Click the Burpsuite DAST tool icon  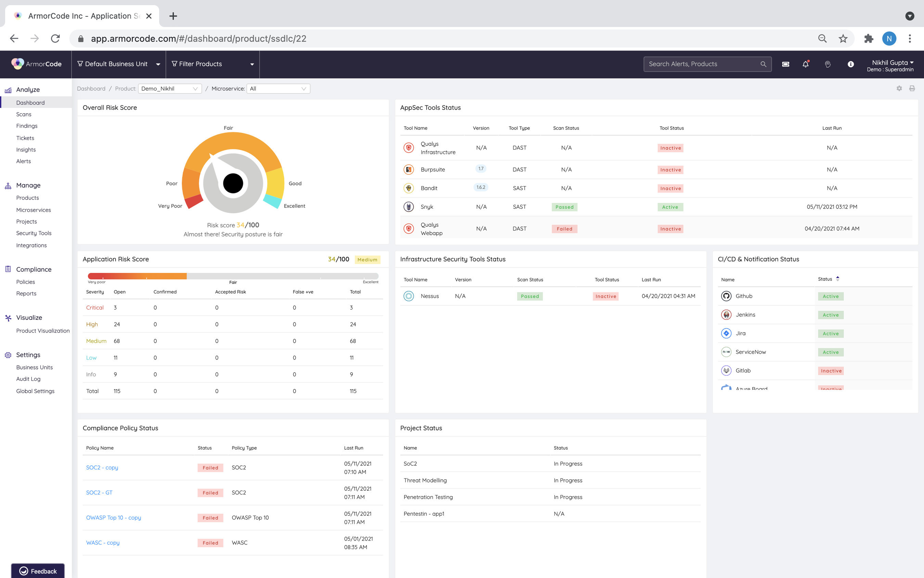tap(409, 169)
